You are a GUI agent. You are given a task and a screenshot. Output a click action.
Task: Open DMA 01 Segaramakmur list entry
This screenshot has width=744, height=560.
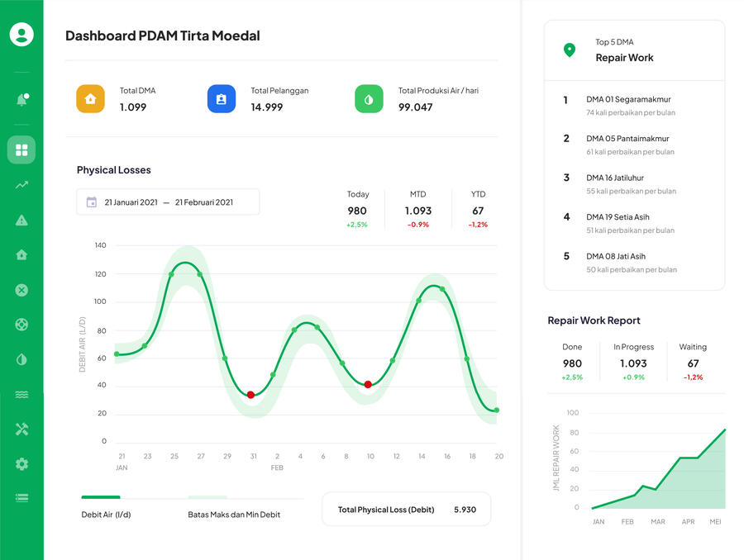pos(628,105)
